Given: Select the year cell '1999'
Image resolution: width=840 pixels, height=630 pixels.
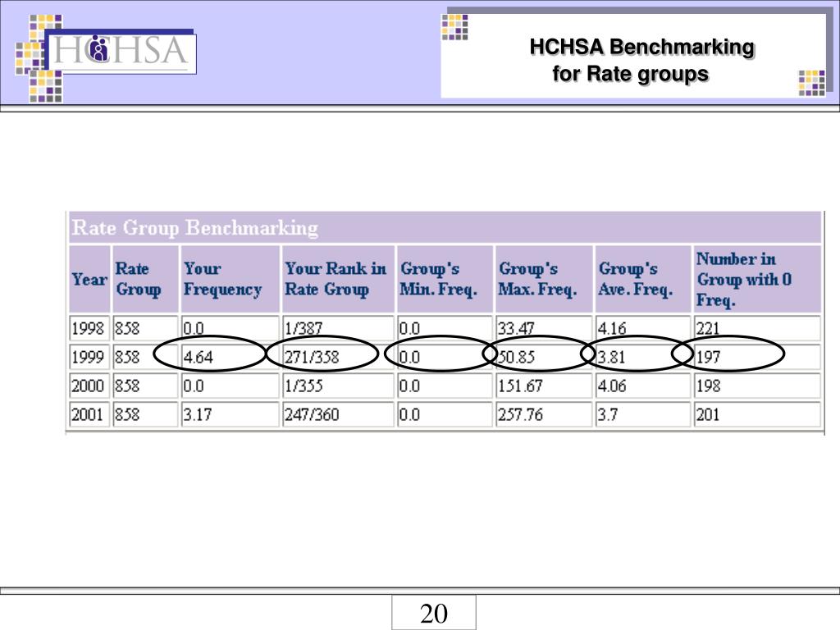Looking at the screenshot, I should click(89, 357).
